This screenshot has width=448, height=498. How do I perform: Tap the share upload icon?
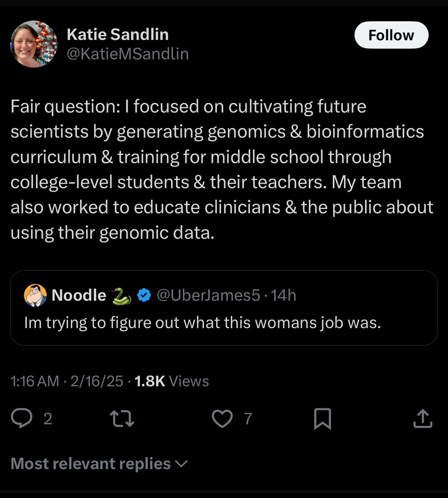423,419
